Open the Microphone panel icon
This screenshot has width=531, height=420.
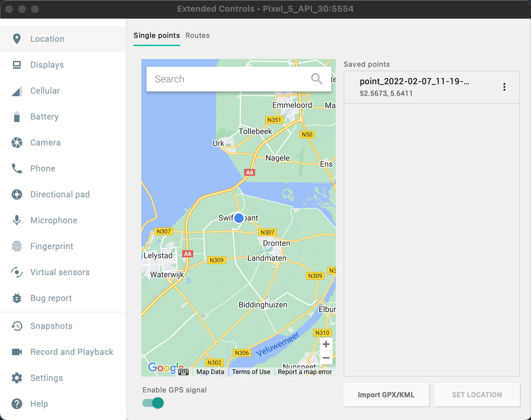pyautogui.click(x=17, y=220)
